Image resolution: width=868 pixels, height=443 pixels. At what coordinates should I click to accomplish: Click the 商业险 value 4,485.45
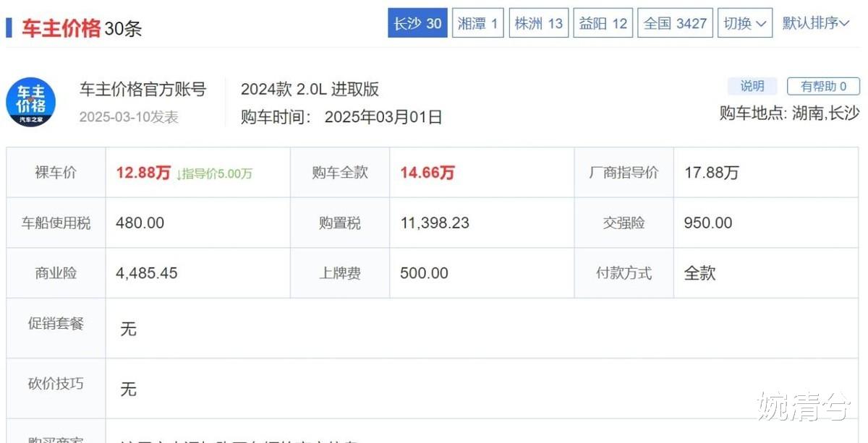(x=147, y=273)
